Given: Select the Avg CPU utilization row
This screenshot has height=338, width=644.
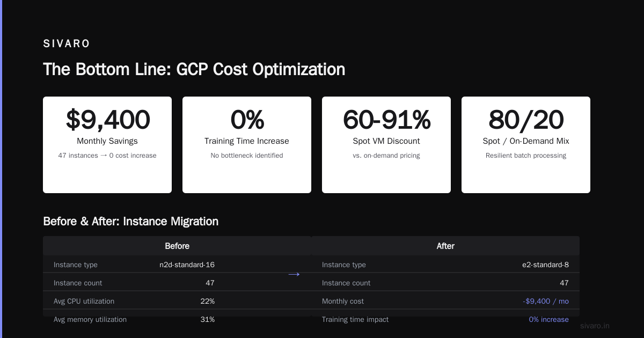Looking at the screenshot, I should (x=134, y=301).
